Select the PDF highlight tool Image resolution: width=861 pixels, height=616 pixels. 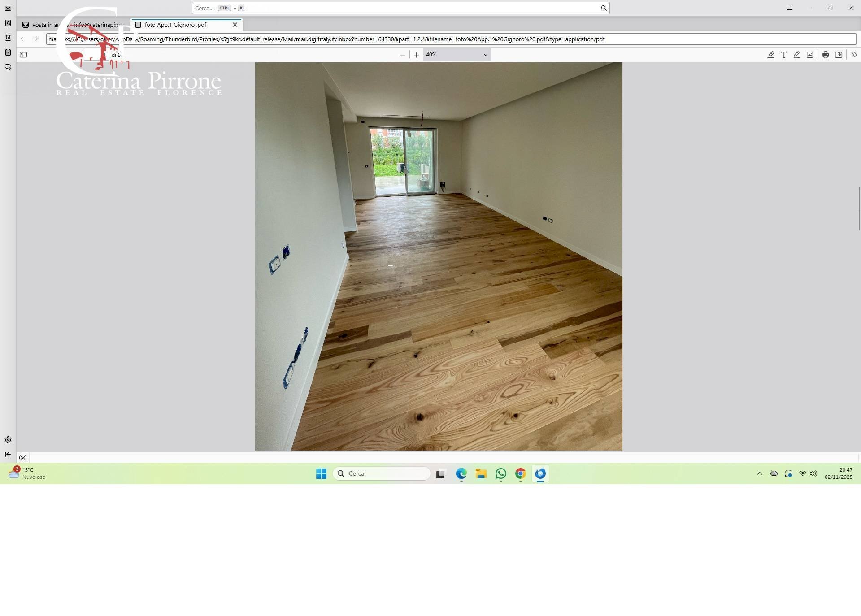(x=770, y=55)
